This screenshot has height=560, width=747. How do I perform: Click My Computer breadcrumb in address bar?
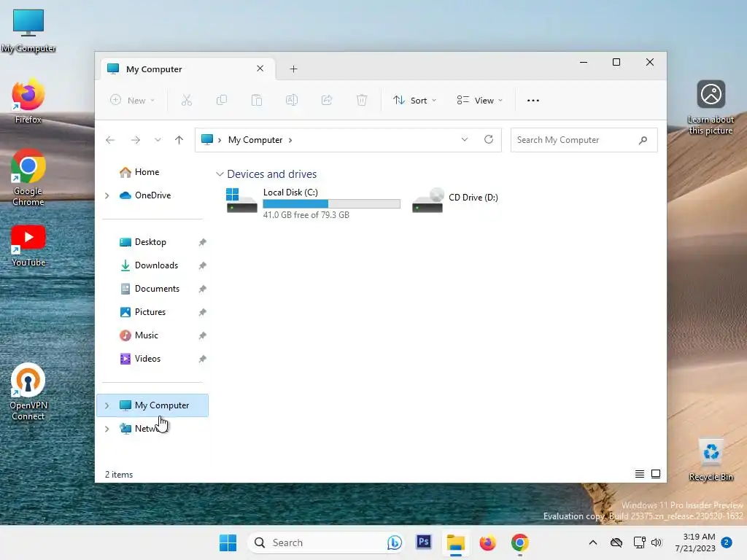(x=255, y=140)
